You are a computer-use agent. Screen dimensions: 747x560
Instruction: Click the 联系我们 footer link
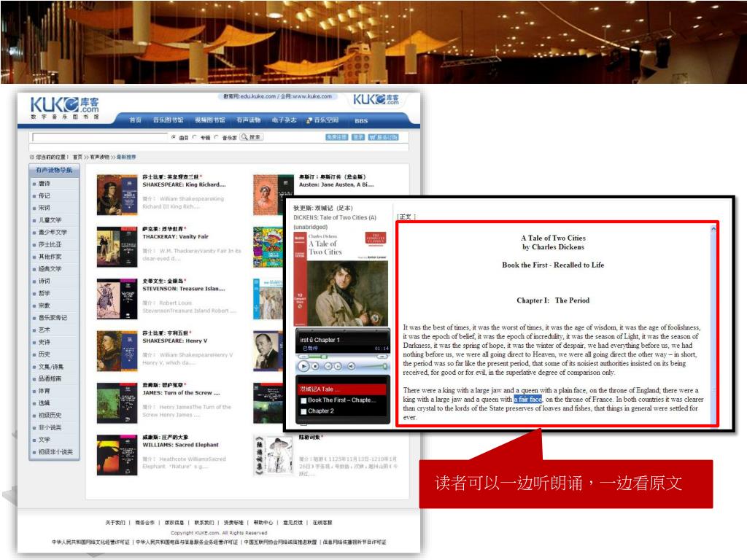(x=204, y=522)
